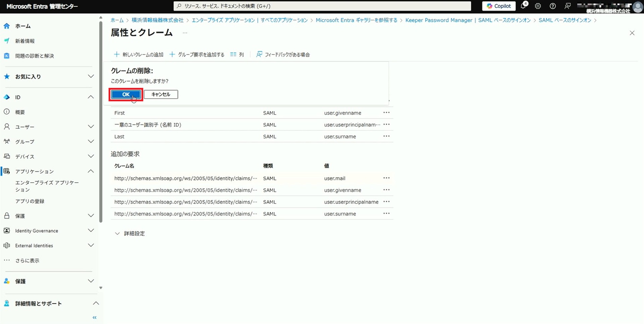
Task: Open more options for user.mail claim
Action: tap(386, 178)
